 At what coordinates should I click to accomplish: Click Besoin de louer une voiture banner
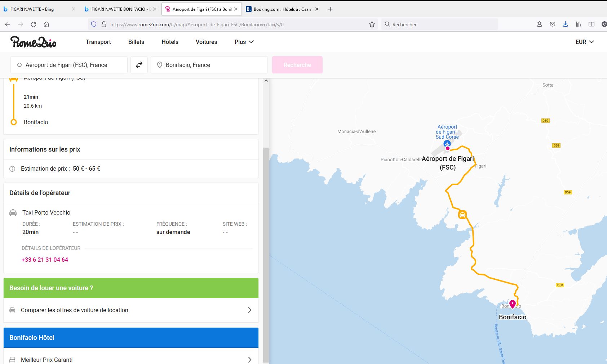131,288
